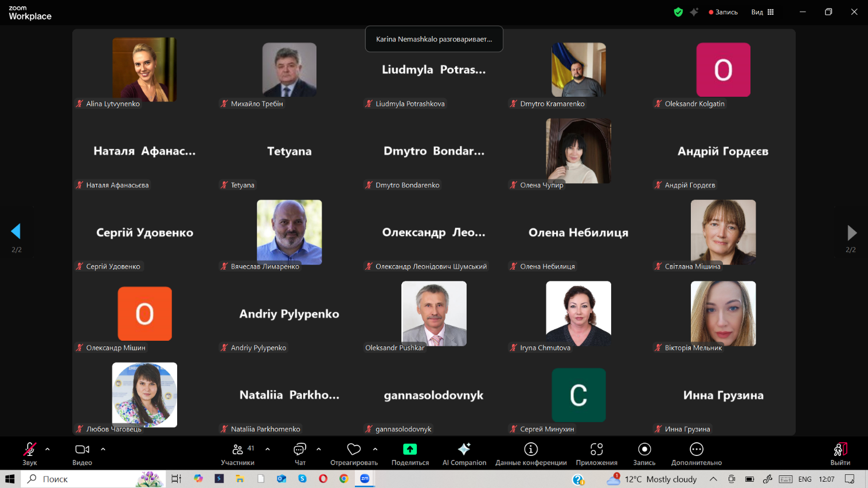Open File Explorer from the taskbar
The height and width of the screenshot is (488, 868).
(x=240, y=479)
